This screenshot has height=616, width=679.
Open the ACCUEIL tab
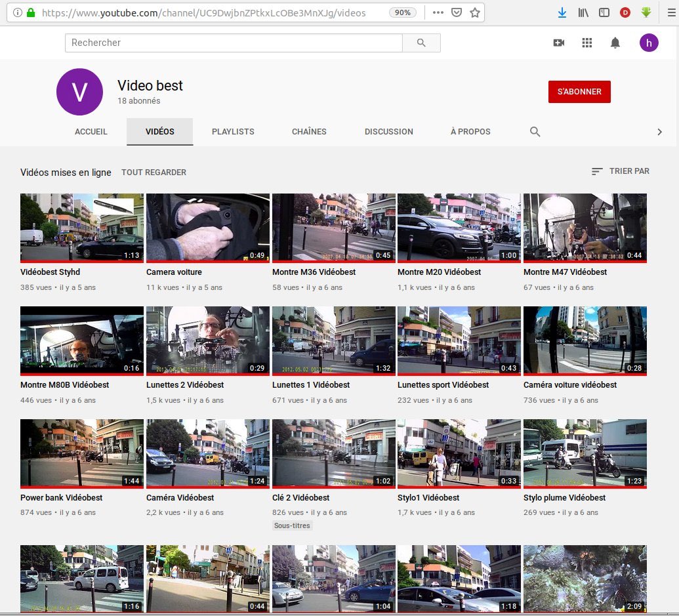[91, 132]
